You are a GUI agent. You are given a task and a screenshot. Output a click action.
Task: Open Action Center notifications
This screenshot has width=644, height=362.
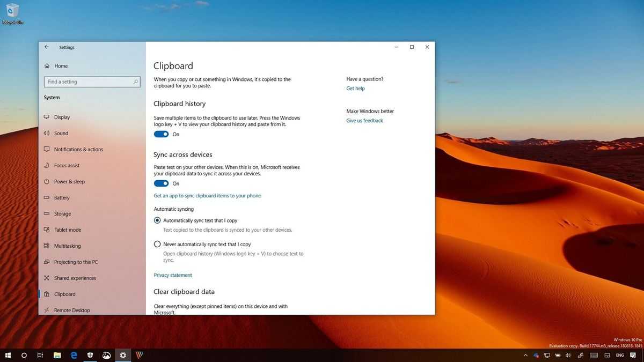[x=633, y=356]
